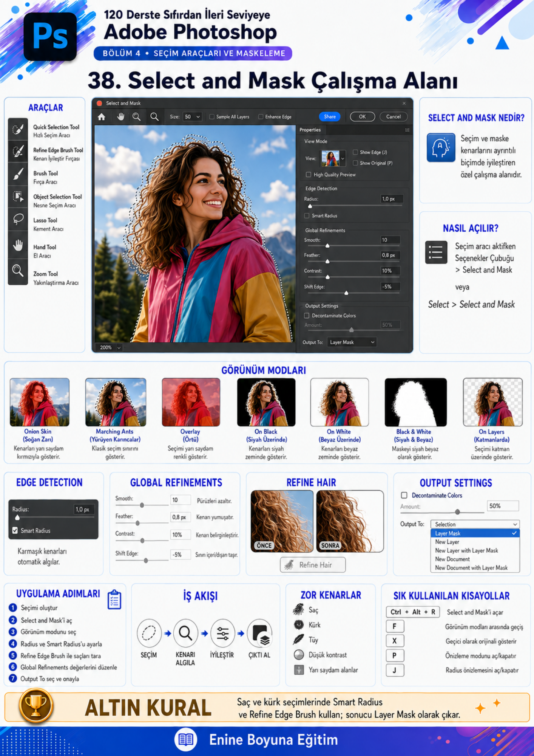Check Decontaminate Colors in the Properties panel
The image size is (534, 756).
pyautogui.click(x=307, y=316)
